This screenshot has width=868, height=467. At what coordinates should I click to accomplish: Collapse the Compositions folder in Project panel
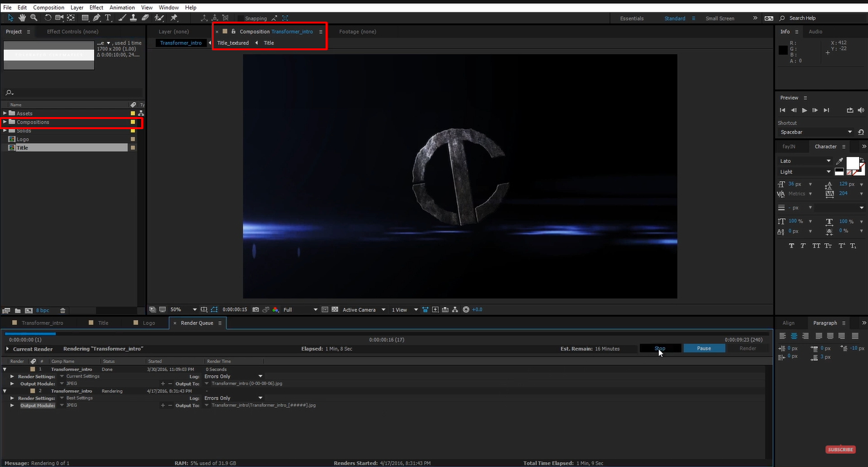5,122
